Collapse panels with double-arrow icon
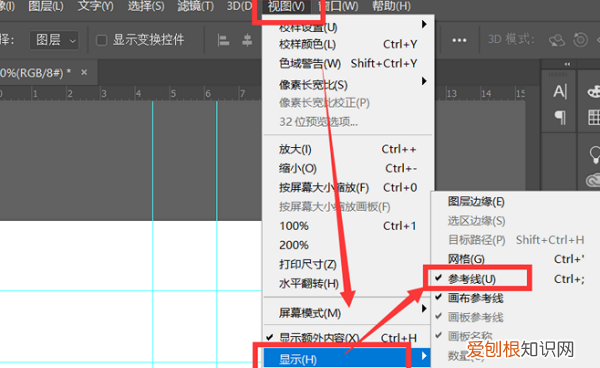The width and height of the screenshot is (600, 368). pyautogui.click(x=567, y=64)
